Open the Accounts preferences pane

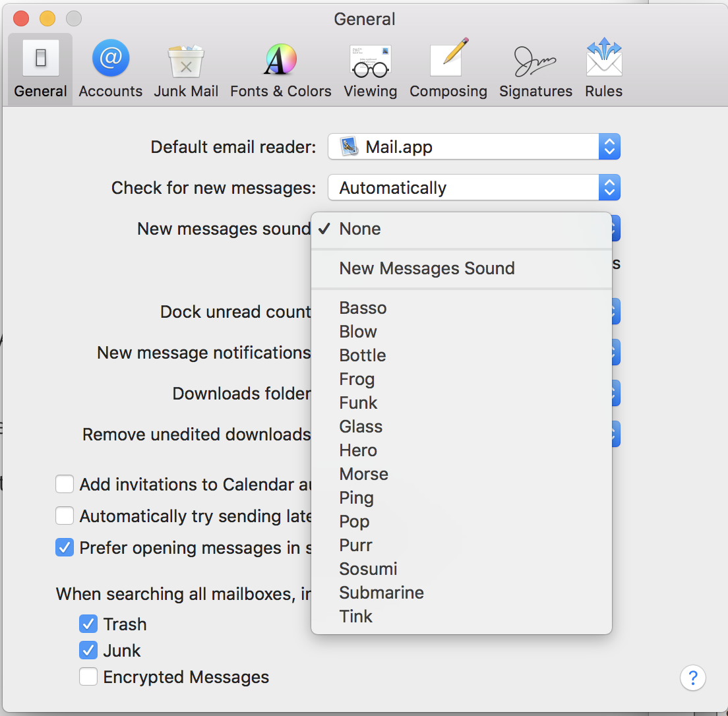click(x=111, y=69)
